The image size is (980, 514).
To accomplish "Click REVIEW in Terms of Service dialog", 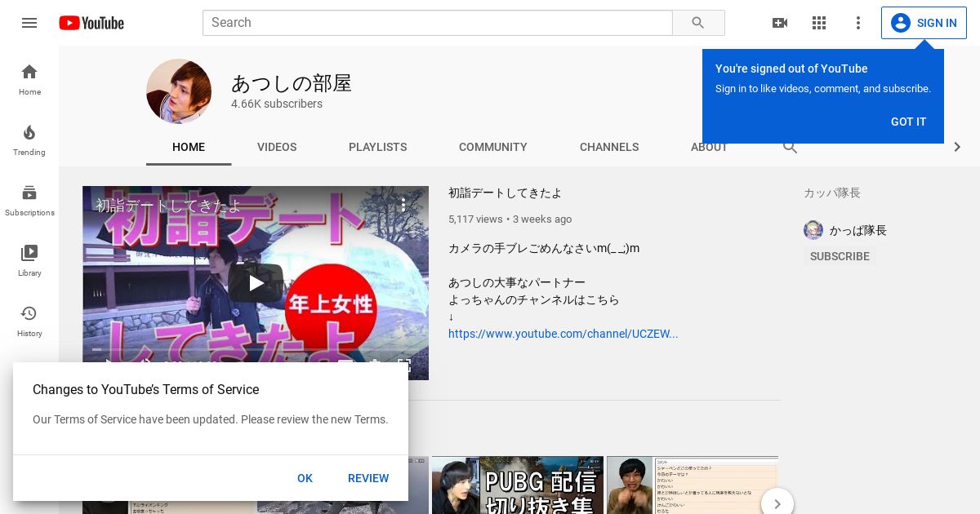I will coord(368,478).
